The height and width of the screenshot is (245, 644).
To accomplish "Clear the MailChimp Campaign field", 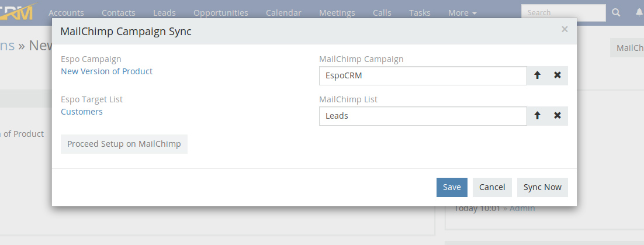I will [558, 75].
